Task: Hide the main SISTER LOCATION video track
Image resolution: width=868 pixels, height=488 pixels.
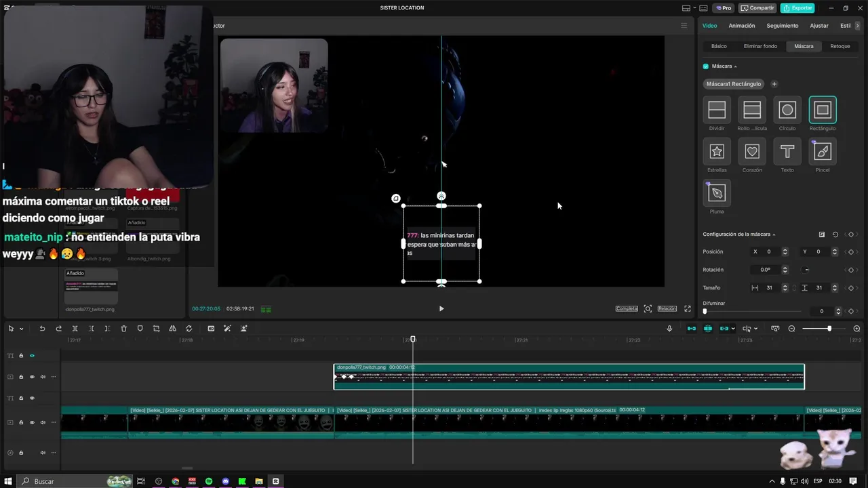Action: tap(31, 422)
